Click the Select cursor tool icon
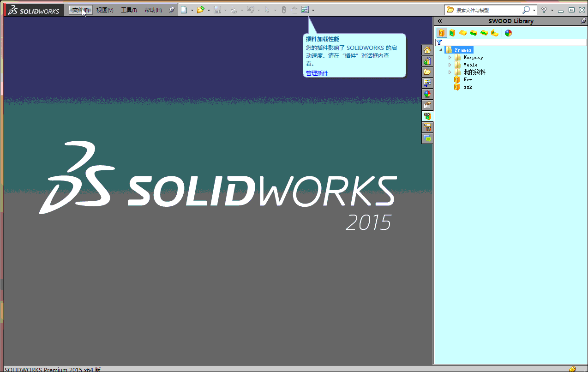Image resolution: width=588 pixels, height=372 pixels. [x=267, y=10]
